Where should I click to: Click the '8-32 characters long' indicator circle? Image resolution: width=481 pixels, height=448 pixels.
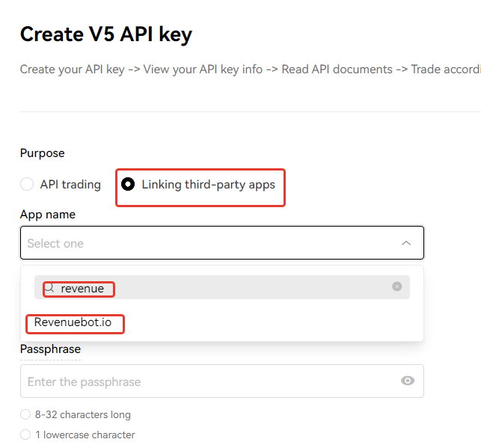(x=25, y=414)
